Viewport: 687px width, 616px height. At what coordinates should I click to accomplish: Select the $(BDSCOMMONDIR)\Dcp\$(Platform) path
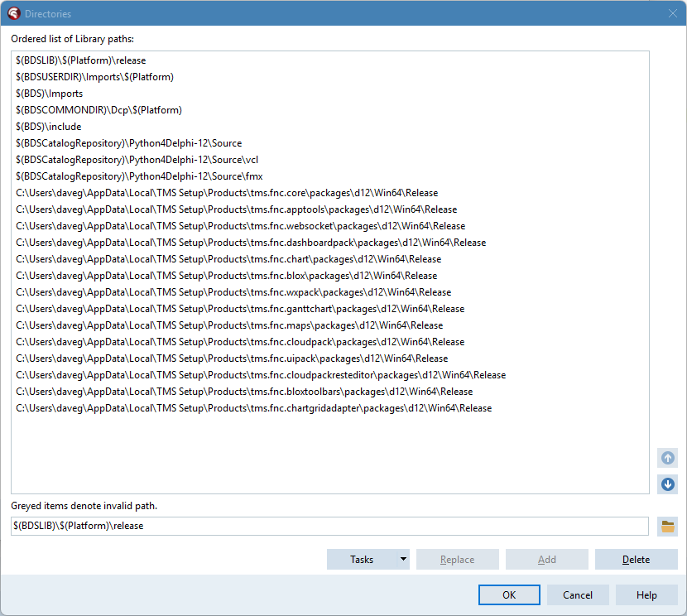[330, 110]
